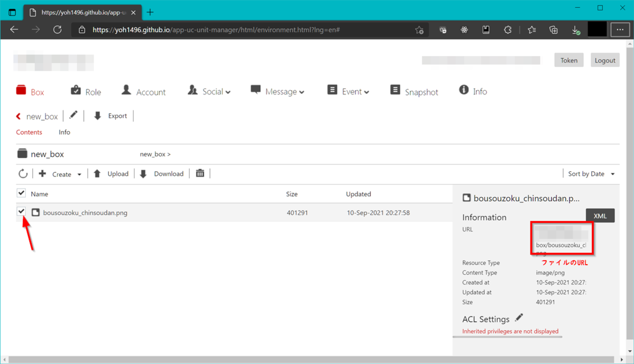Go back using red chevron beside new_box
634x364 pixels.
point(18,116)
